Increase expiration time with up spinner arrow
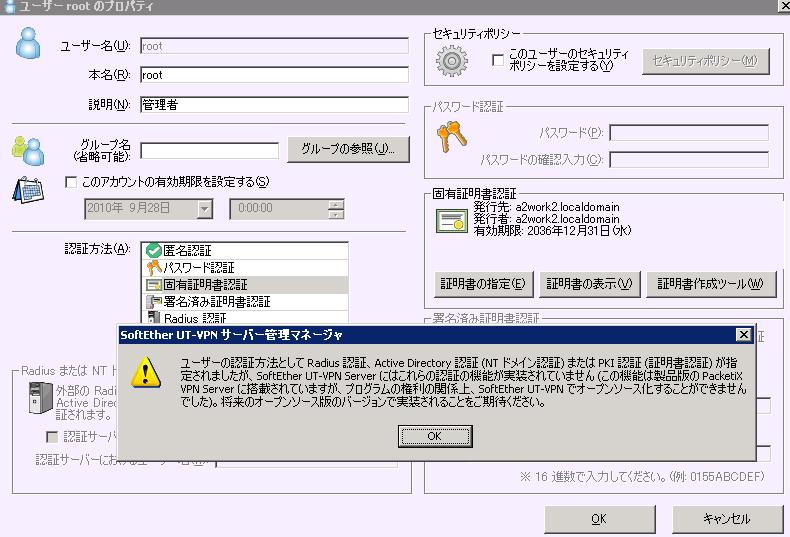Viewport: 790px width, 537px height. coord(336,204)
